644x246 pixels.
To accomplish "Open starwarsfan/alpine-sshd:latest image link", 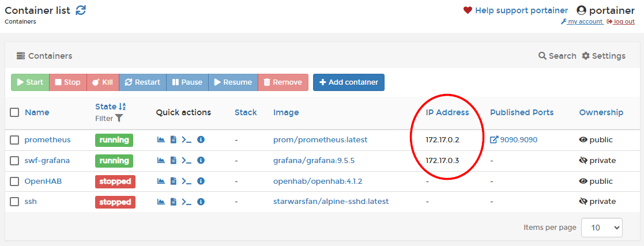I will tap(331, 202).
